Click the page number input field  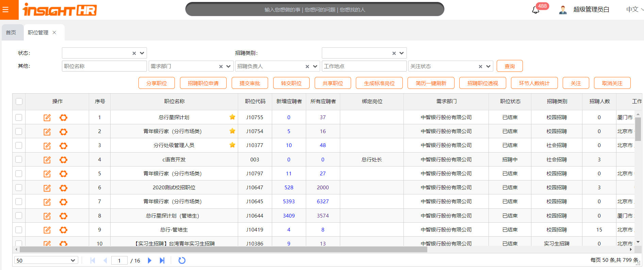pos(119,260)
